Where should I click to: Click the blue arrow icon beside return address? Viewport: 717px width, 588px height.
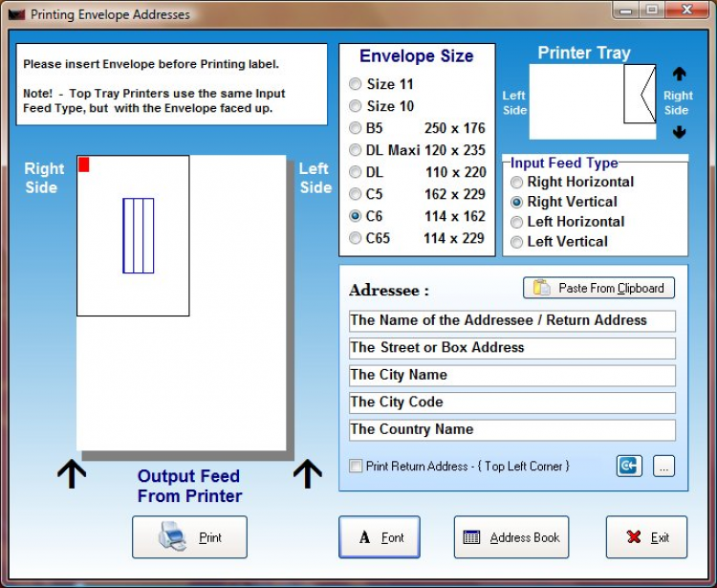tap(629, 466)
